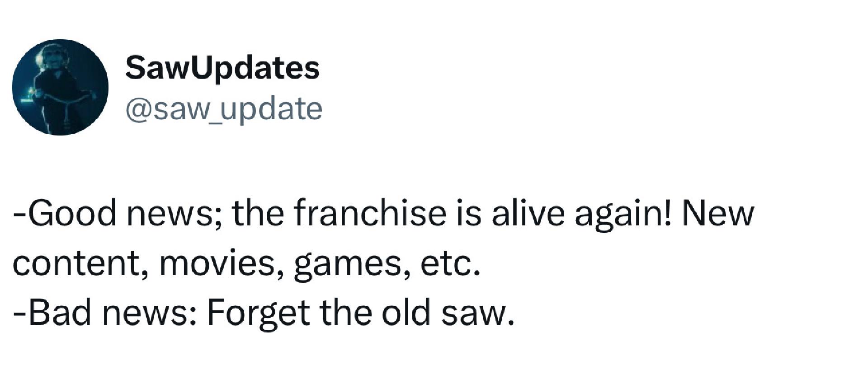Open the SawUpdates profile avatar
This screenshot has width=868, height=379.
click(x=60, y=87)
